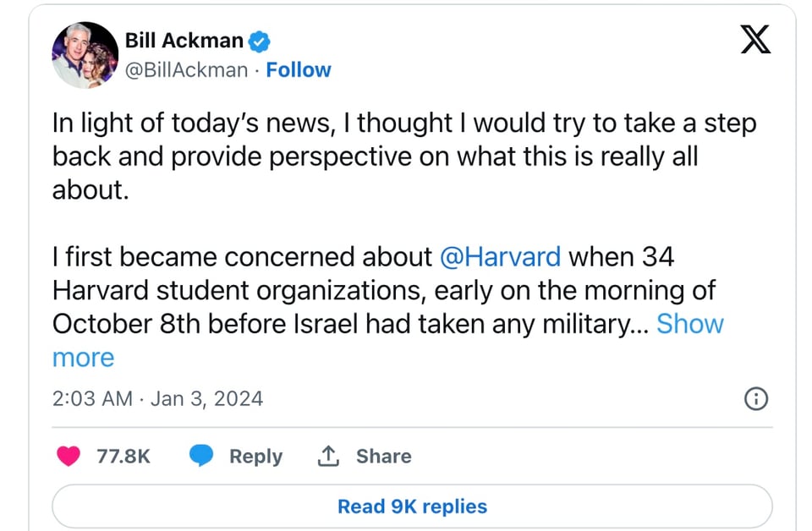Open Bill Ackman's profile picture
The height and width of the screenshot is (531, 812).
[x=85, y=55]
